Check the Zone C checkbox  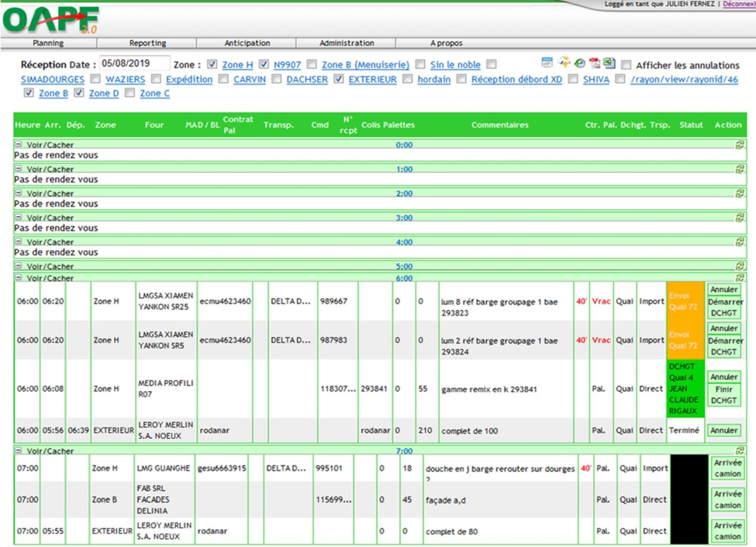130,93
